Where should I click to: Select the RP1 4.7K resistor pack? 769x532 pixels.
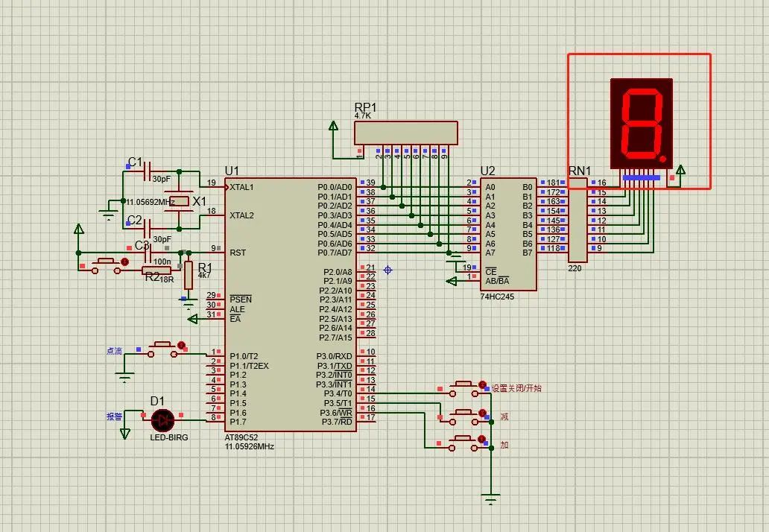click(x=406, y=132)
